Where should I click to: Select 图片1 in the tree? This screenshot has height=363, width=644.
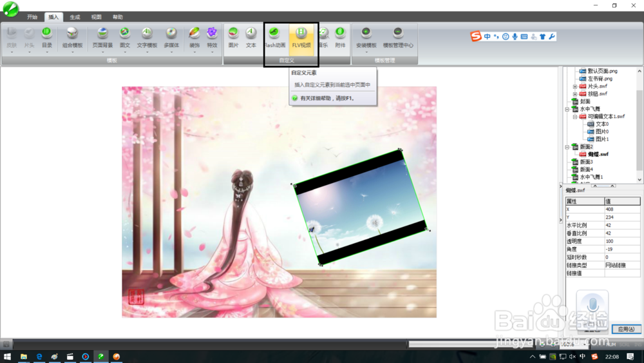pos(602,139)
